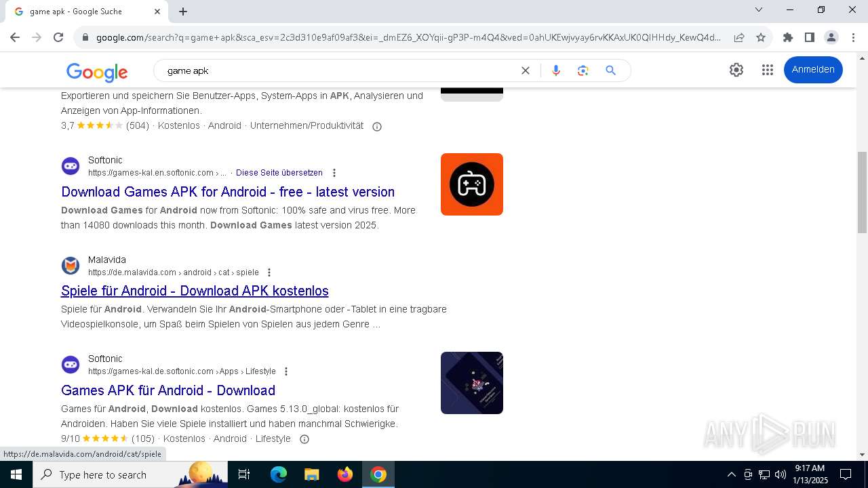This screenshot has width=868, height=488.
Task: Open 'Download Games APK for Android' result
Action: pyautogui.click(x=228, y=192)
